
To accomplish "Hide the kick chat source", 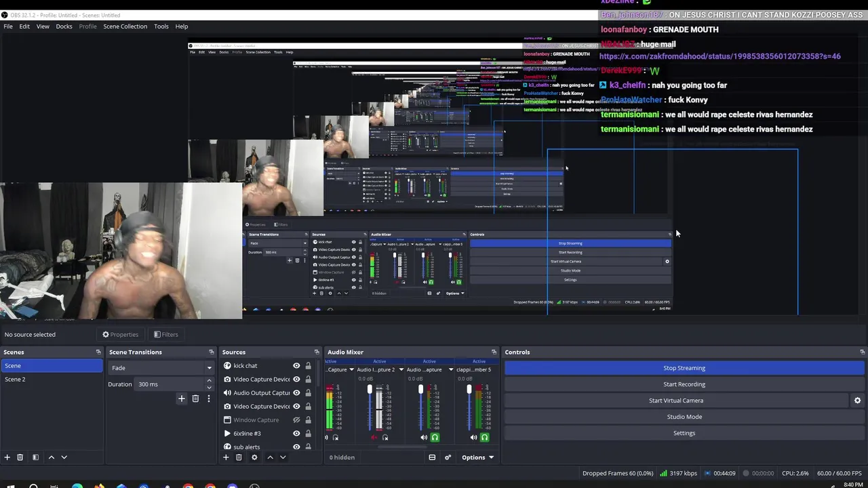I will 296,366.
